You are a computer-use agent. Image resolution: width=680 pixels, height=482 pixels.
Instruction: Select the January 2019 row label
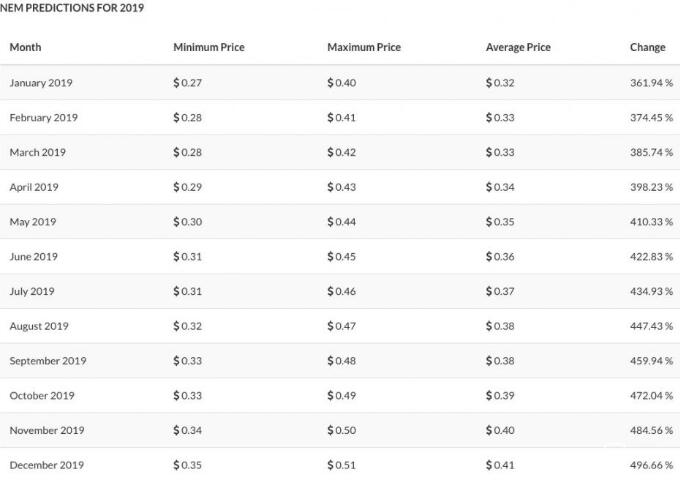41,83
